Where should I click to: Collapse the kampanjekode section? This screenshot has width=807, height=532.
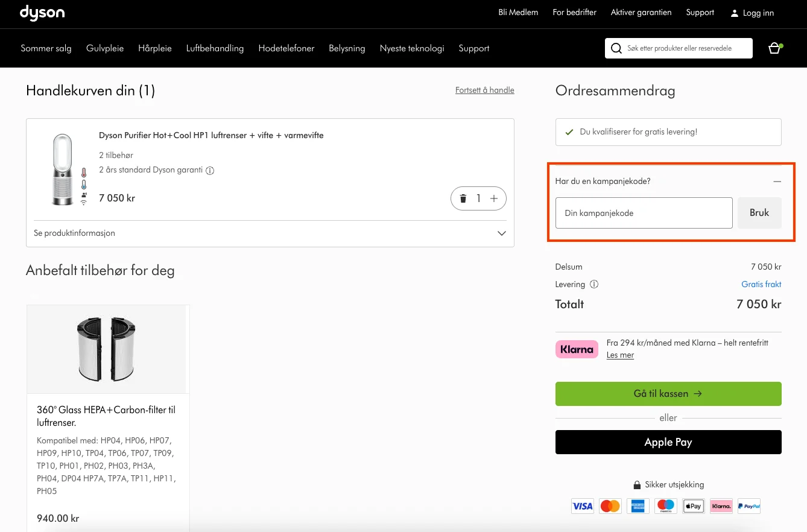pyautogui.click(x=777, y=182)
